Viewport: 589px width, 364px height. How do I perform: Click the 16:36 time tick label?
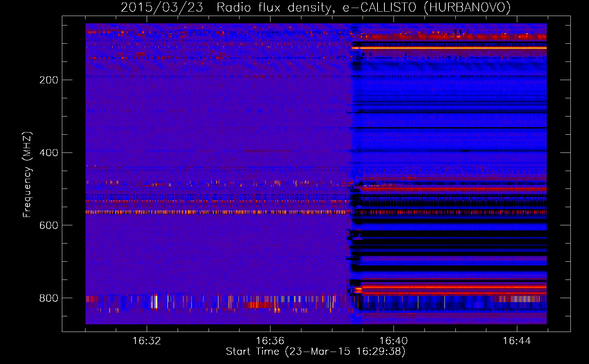[x=270, y=341]
